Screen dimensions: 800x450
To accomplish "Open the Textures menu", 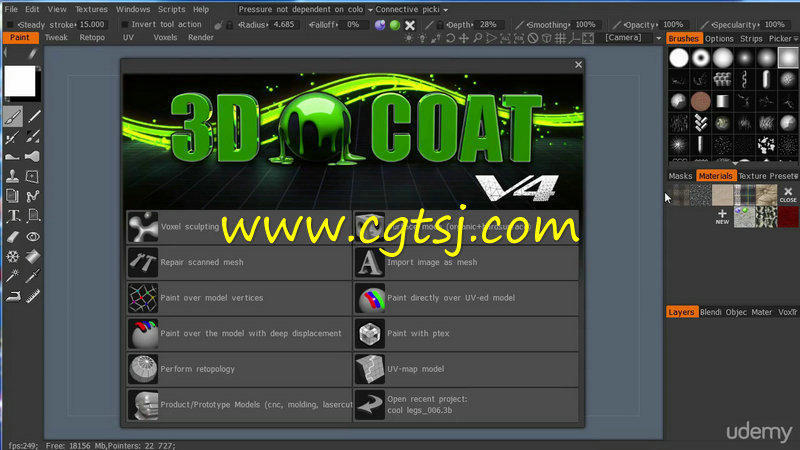I will point(91,9).
